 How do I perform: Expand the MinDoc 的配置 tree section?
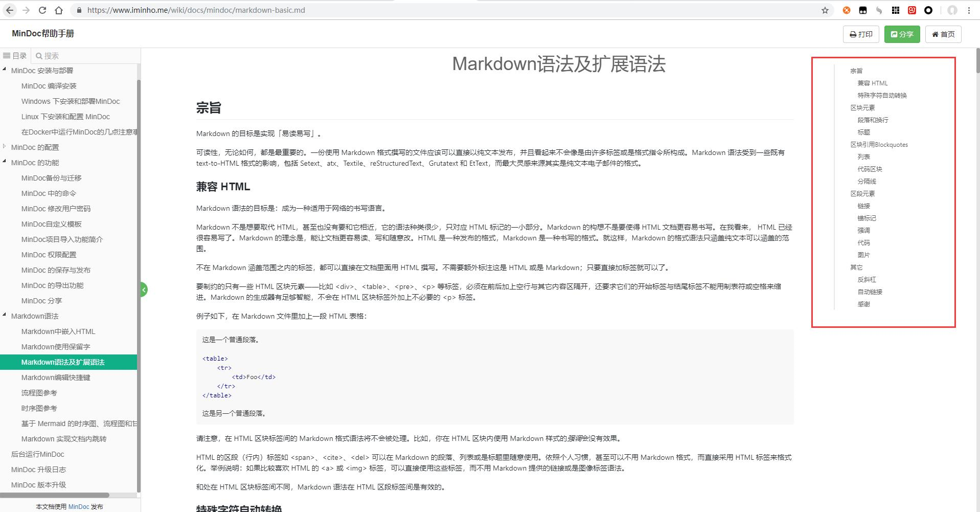click(5, 147)
